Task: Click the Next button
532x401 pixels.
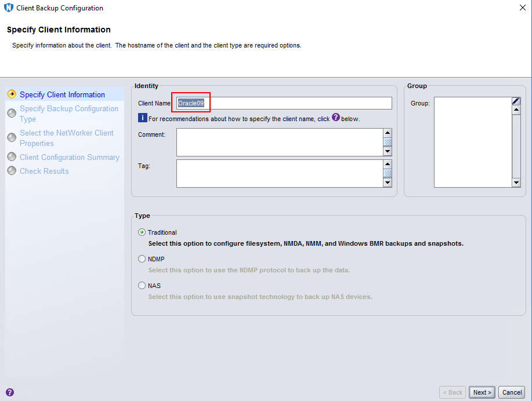Action: click(x=482, y=392)
